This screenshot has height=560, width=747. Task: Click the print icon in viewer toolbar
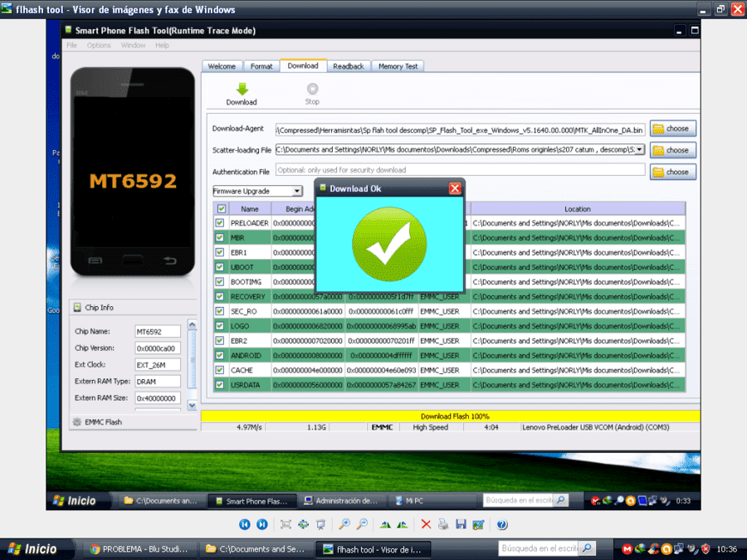443,524
